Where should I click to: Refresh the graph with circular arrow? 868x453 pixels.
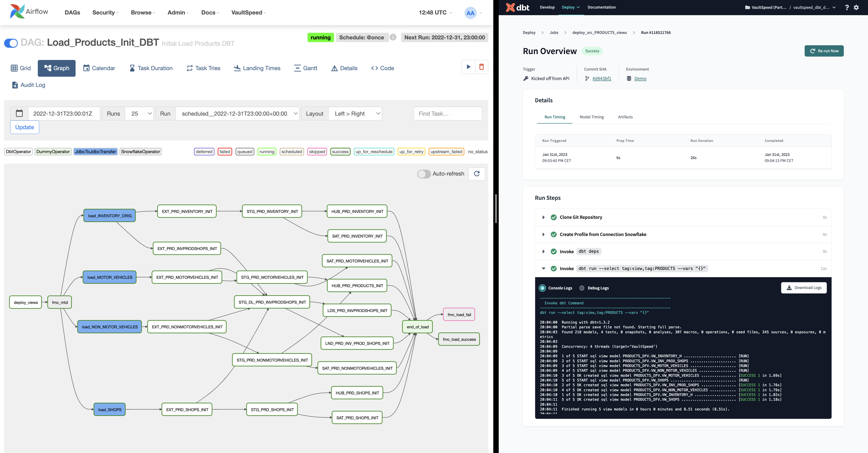point(477,174)
